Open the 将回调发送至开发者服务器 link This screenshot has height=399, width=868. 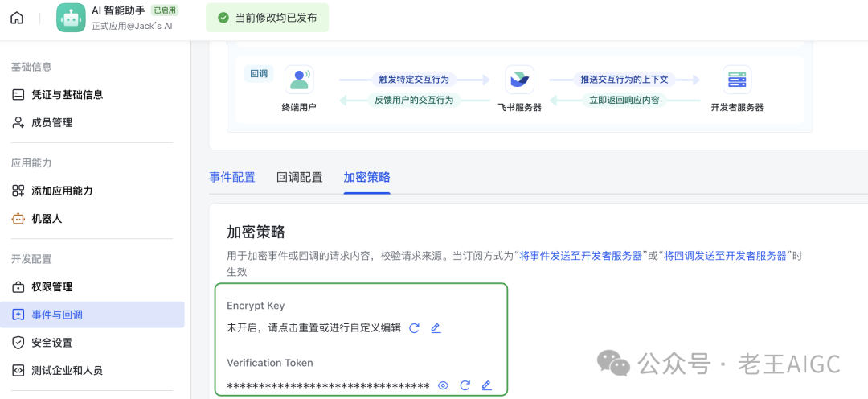[726, 256]
